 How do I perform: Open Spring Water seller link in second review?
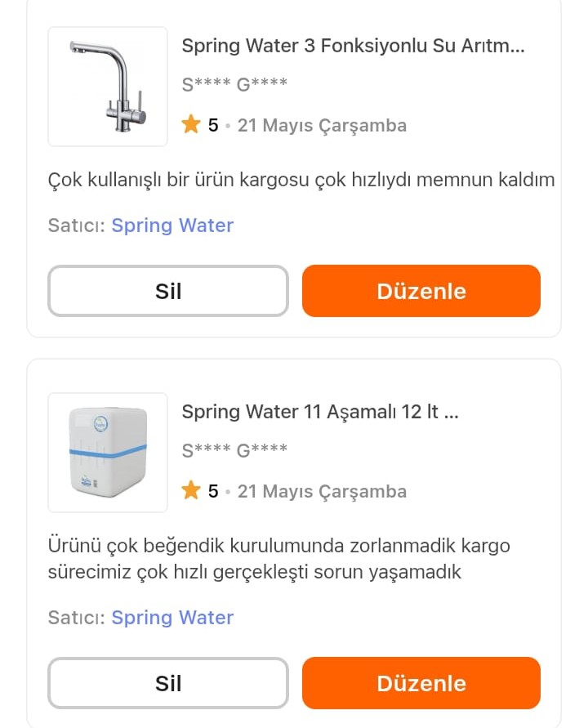click(x=172, y=618)
